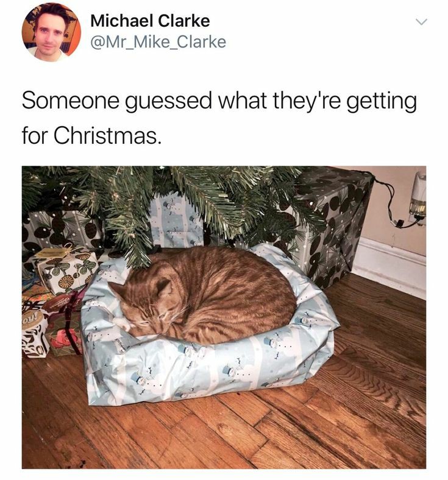Open the attached photo of the cat
The image size is (448, 480).
(x=224, y=317)
